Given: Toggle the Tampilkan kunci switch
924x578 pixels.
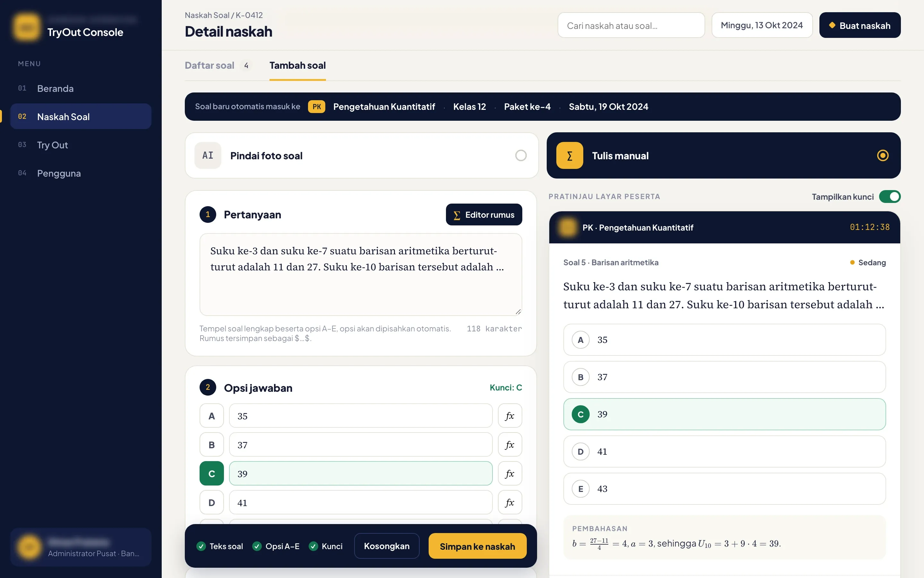Looking at the screenshot, I should pyautogui.click(x=890, y=197).
